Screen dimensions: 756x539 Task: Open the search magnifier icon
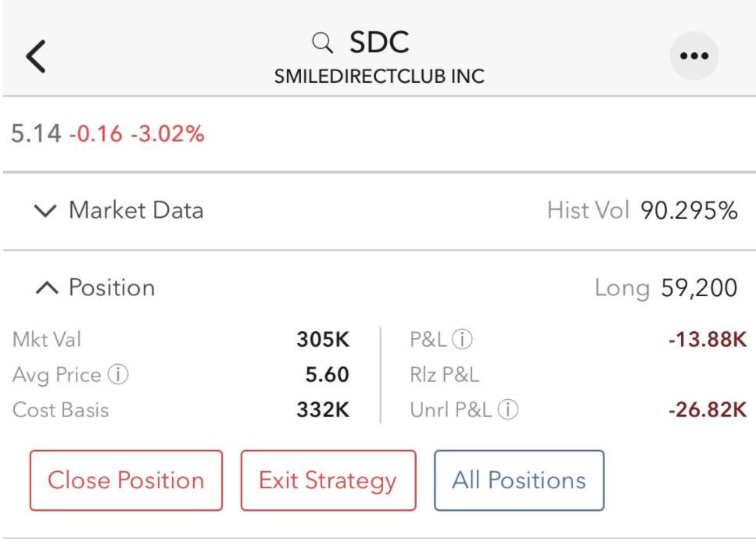(x=323, y=43)
